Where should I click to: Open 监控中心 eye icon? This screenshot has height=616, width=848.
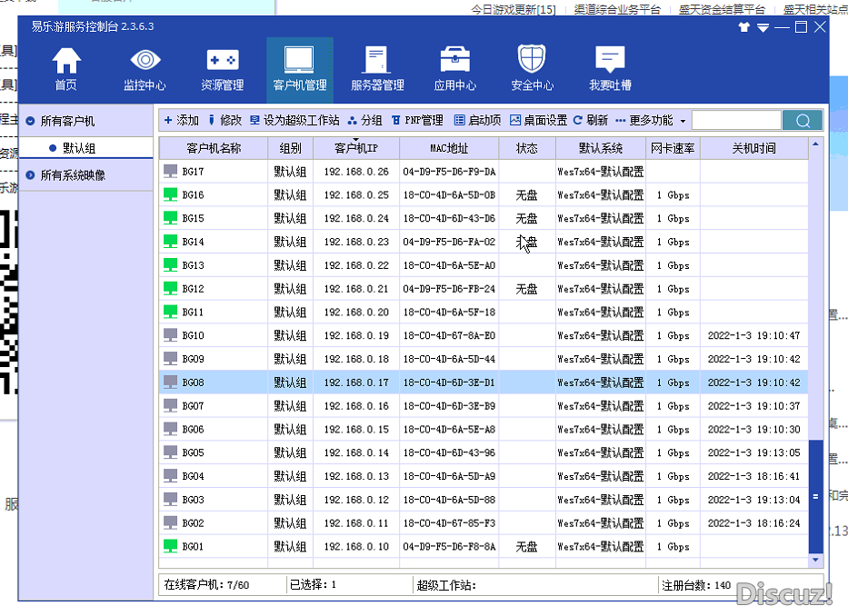[145, 59]
